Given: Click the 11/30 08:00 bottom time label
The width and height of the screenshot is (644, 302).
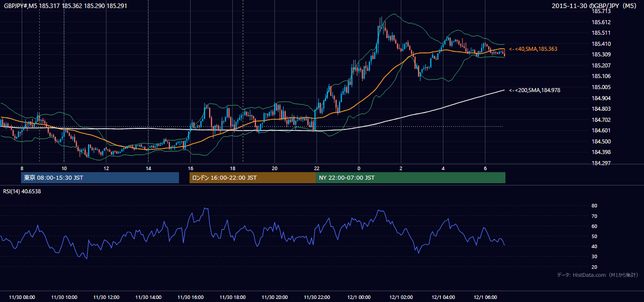Looking at the screenshot, I should tap(22, 297).
